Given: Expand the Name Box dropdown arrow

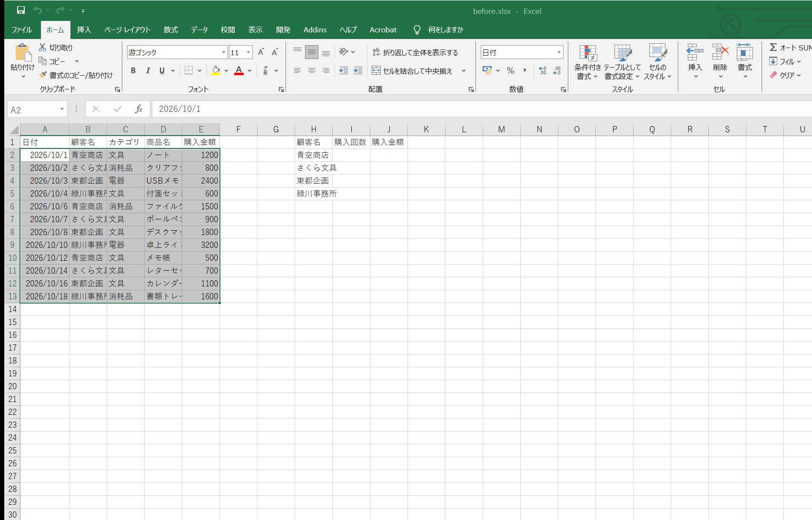Looking at the screenshot, I should 62,109.
